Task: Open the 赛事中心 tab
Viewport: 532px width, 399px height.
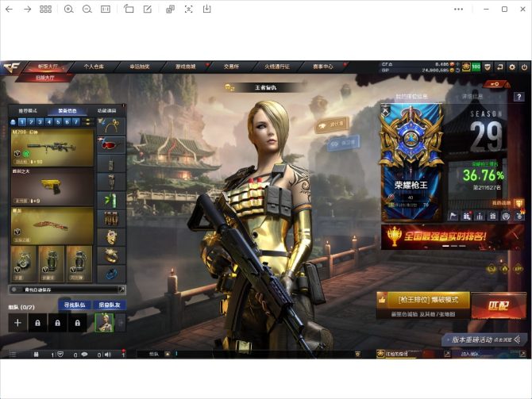Action: (322, 67)
